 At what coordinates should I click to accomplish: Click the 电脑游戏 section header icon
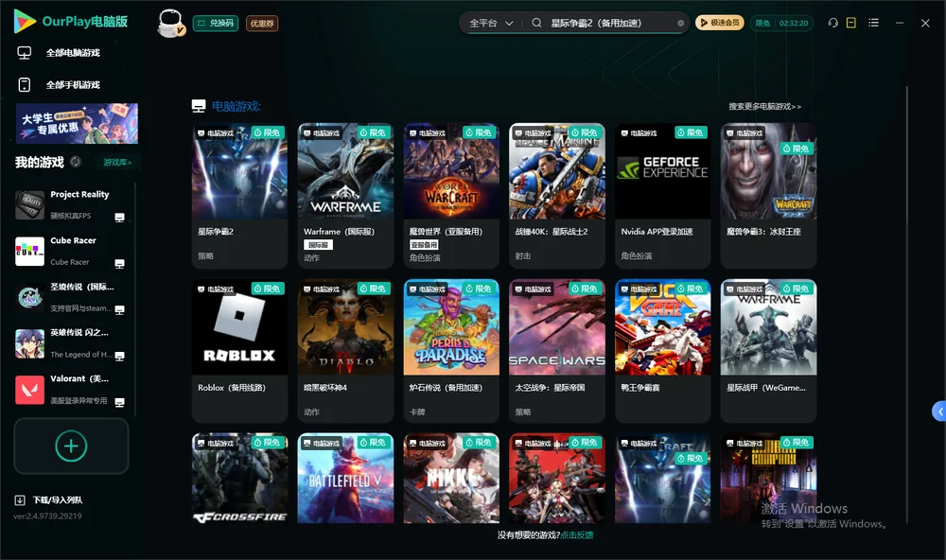click(x=199, y=106)
